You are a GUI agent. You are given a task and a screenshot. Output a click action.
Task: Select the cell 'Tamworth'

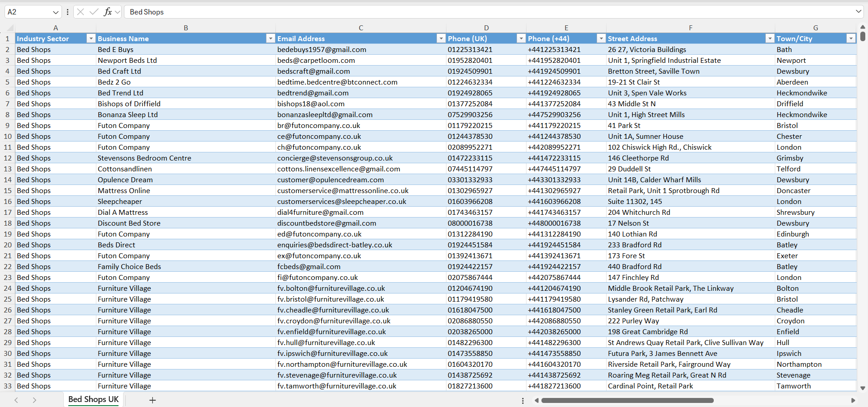816,386
